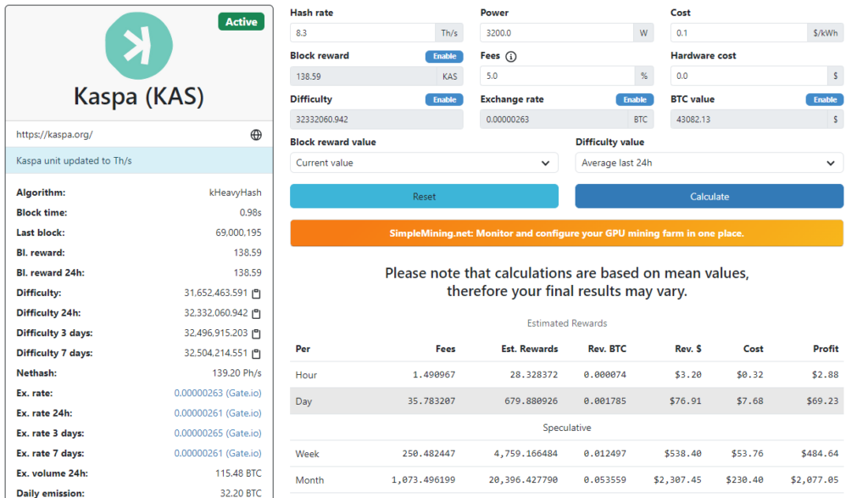
Task: Click the Nethash 139.20 Ph/s value
Action: pos(236,372)
